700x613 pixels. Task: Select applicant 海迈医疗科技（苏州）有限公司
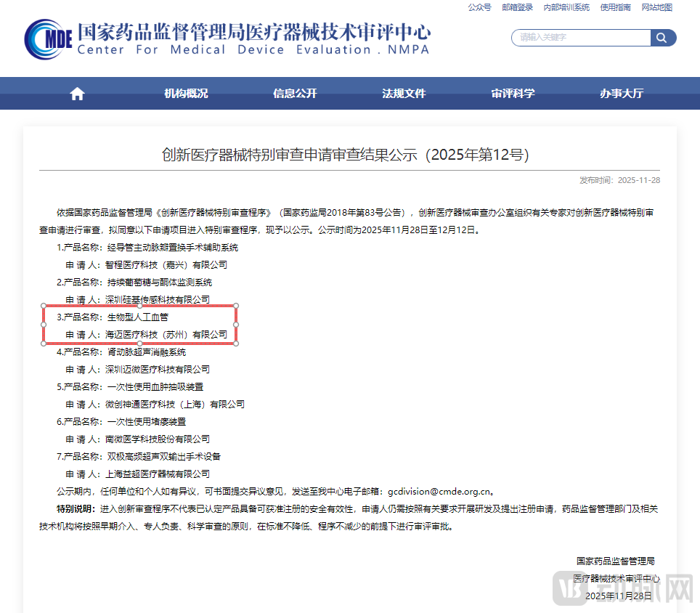point(166,334)
